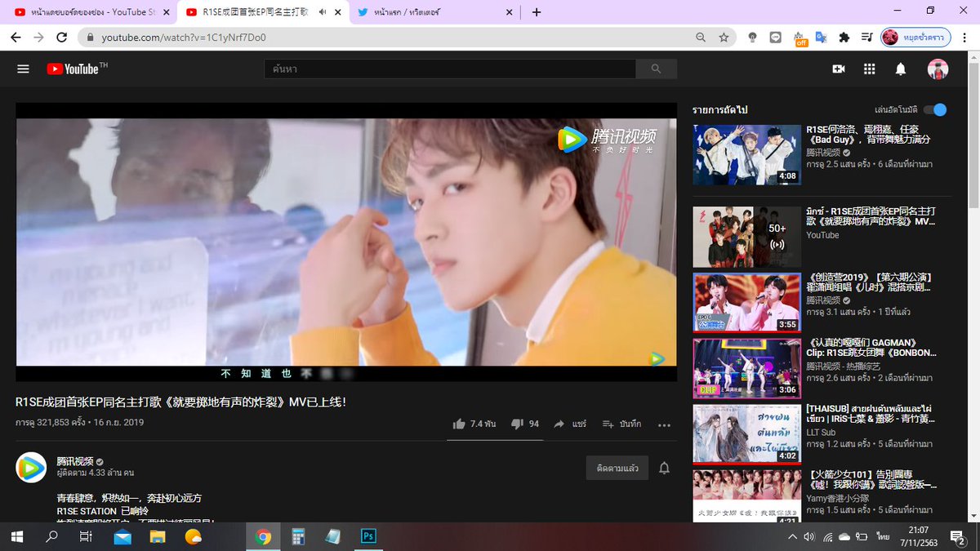980x551 pixels.
Task: Switch to the Twitter home tab
Action: (x=434, y=12)
